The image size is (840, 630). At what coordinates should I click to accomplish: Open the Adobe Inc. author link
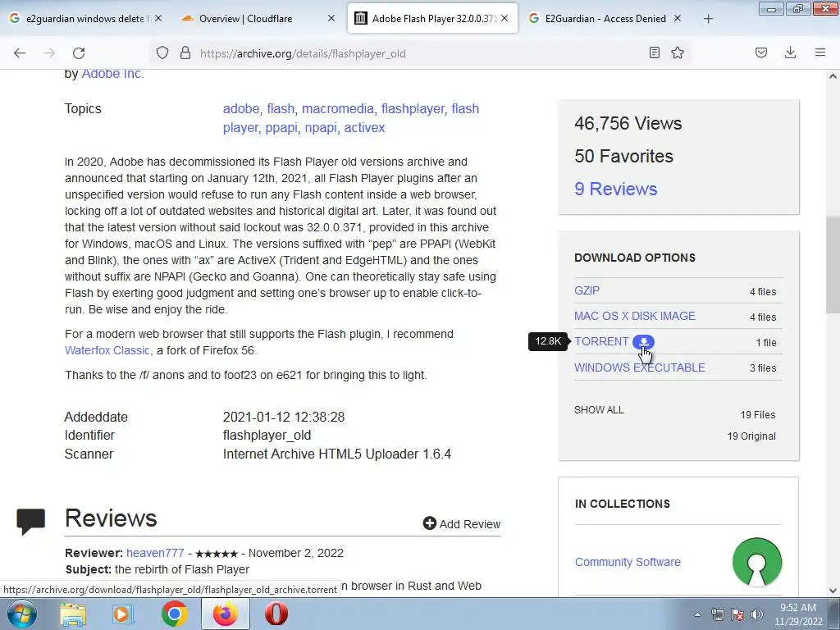[x=111, y=73]
